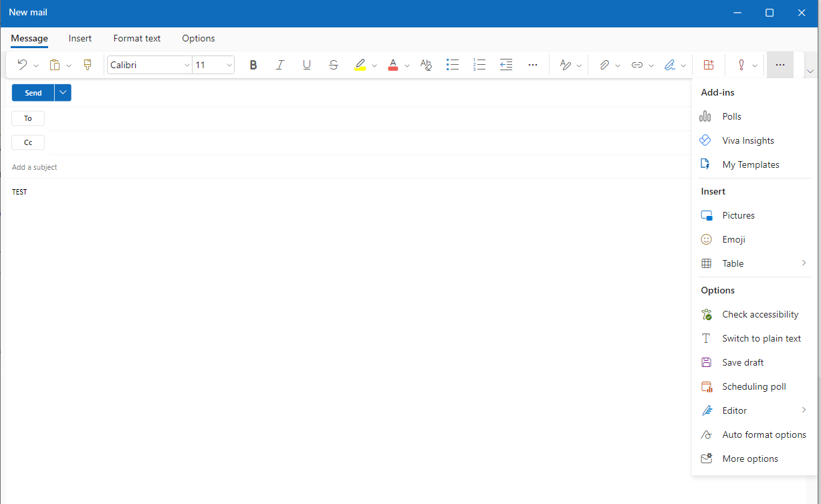Click the insert link icon

pos(637,65)
